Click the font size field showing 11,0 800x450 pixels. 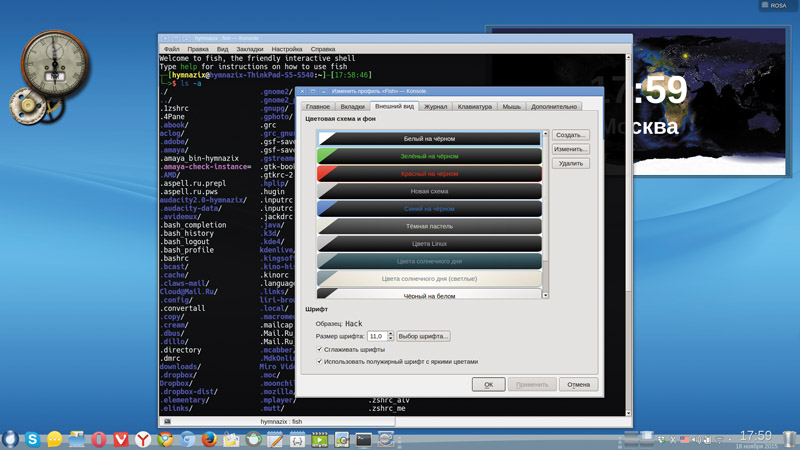click(378, 336)
